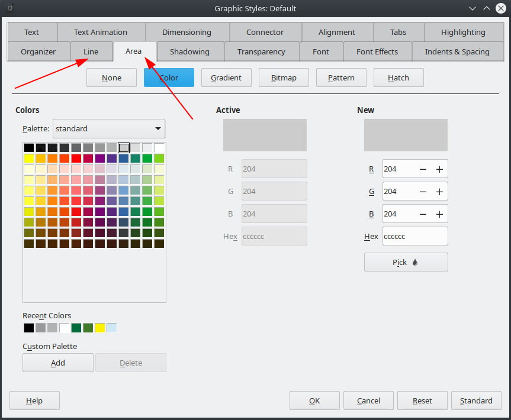Click the plus stepper for R value

[x=439, y=169]
